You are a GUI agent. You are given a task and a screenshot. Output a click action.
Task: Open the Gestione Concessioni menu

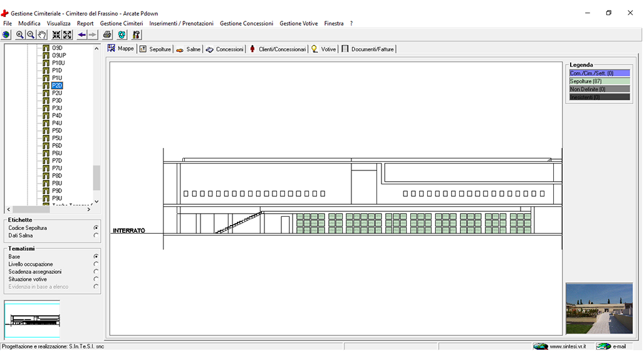[x=246, y=23]
